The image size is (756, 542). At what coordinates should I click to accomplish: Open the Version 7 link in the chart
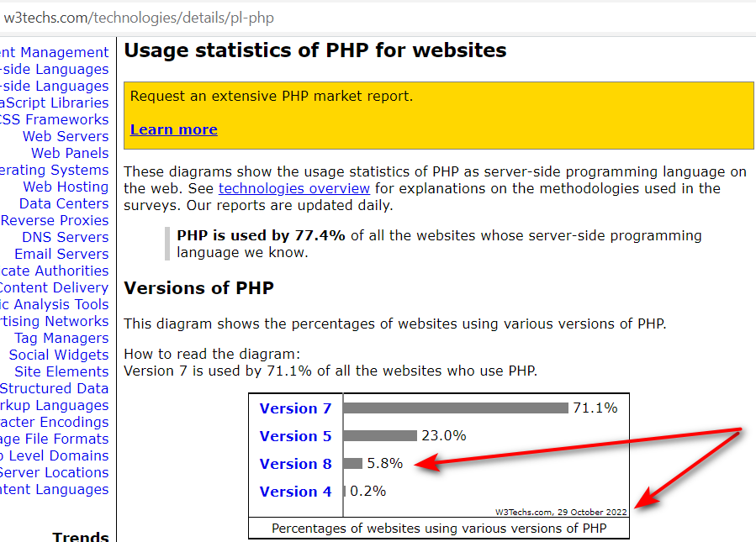pyautogui.click(x=295, y=408)
